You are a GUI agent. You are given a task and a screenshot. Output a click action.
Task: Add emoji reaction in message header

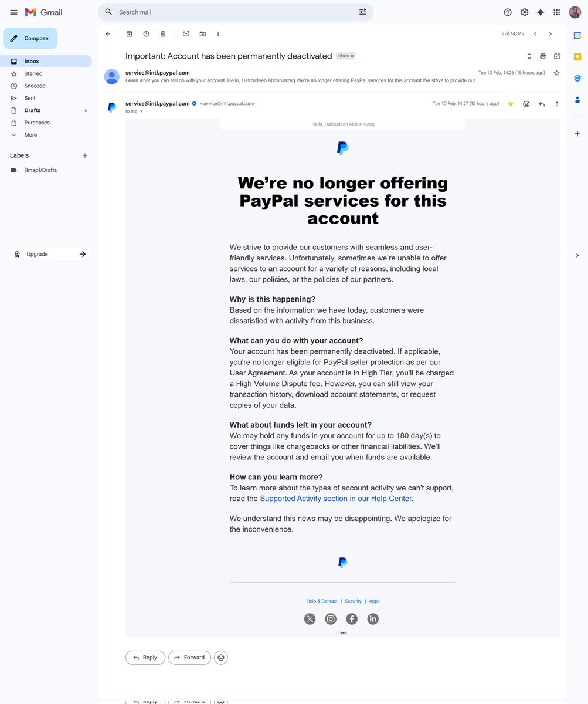[526, 104]
